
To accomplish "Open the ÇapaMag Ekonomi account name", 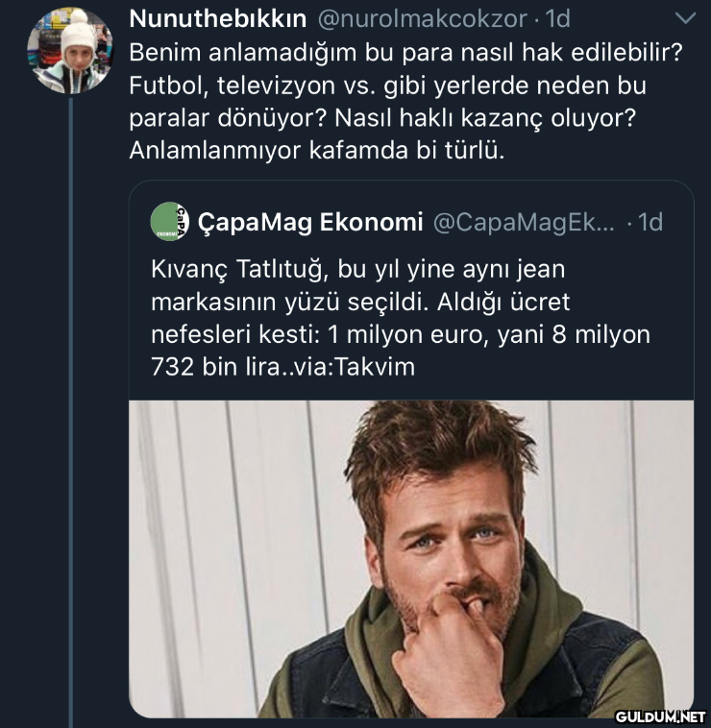I will pos(309,222).
